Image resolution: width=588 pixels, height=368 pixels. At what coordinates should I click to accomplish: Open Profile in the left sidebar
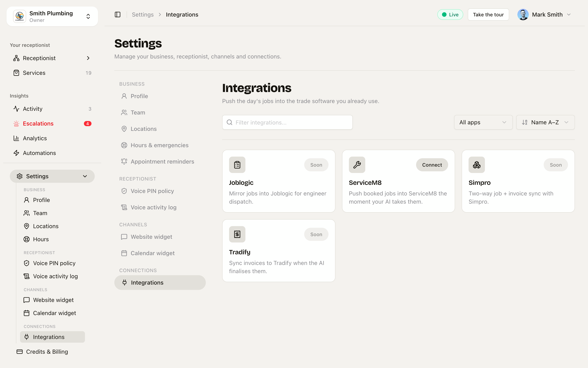[x=52, y=200]
